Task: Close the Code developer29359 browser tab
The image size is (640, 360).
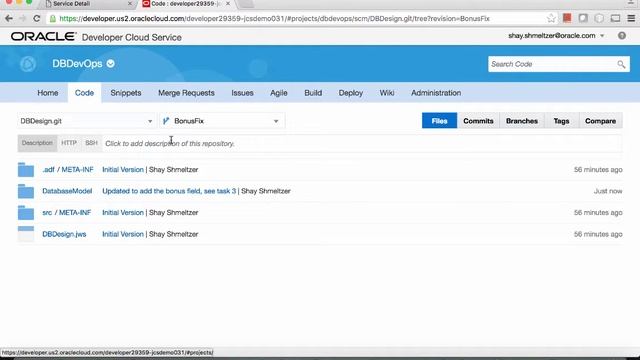Action: (228, 4)
